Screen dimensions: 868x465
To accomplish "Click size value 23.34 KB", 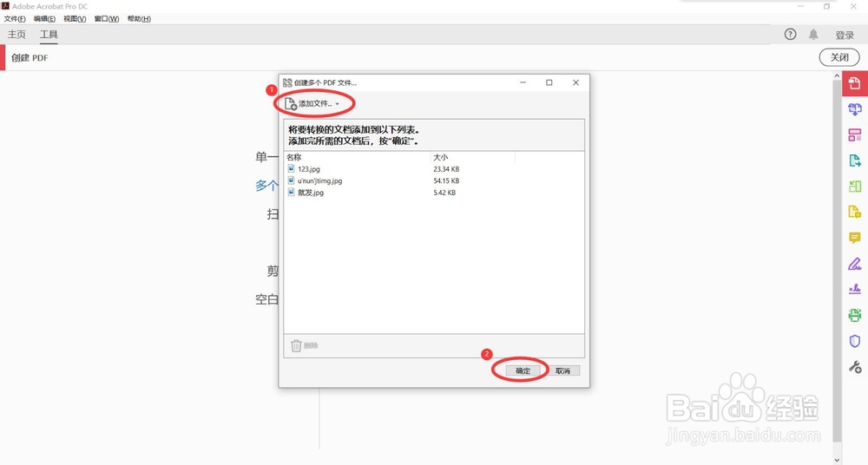I will [x=446, y=169].
